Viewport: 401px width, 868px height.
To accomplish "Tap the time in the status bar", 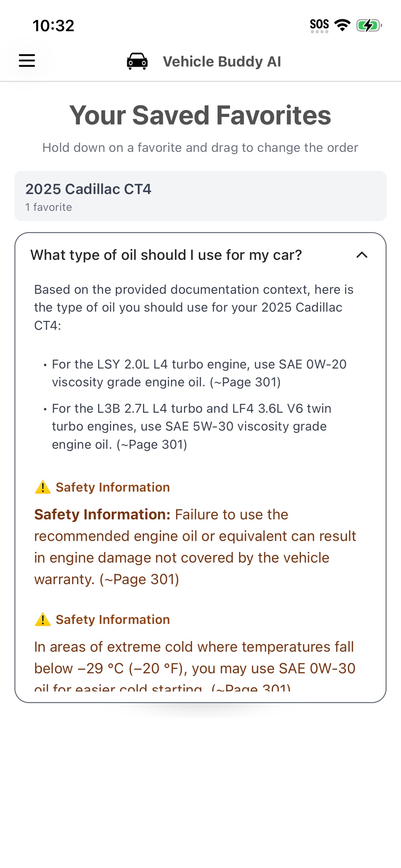I will pyautogui.click(x=53, y=26).
